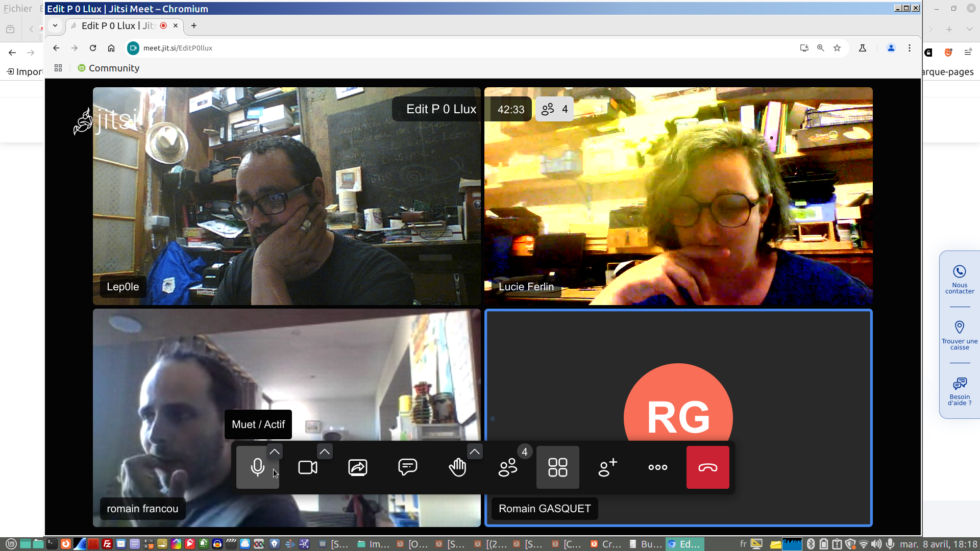Toggle the camera on or off
Screen dimensions: 980x551
tap(307, 467)
